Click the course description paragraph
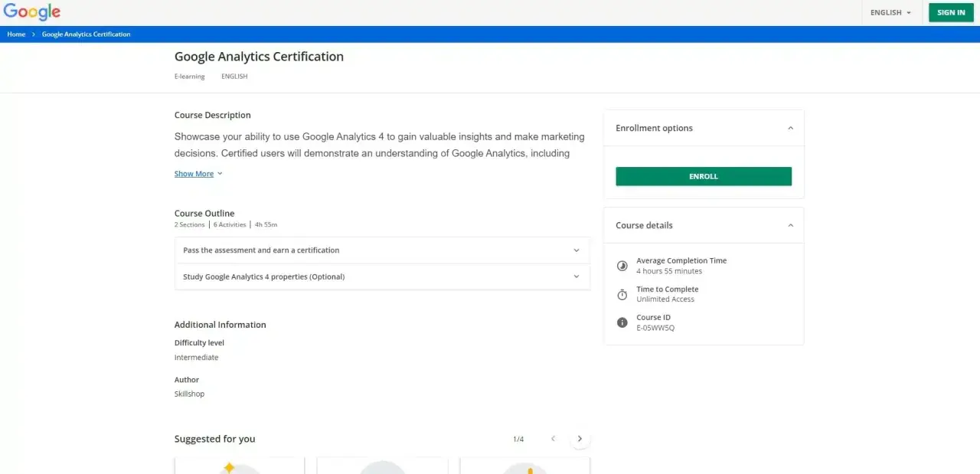The height and width of the screenshot is (474, 980). (x=380, y=145)
